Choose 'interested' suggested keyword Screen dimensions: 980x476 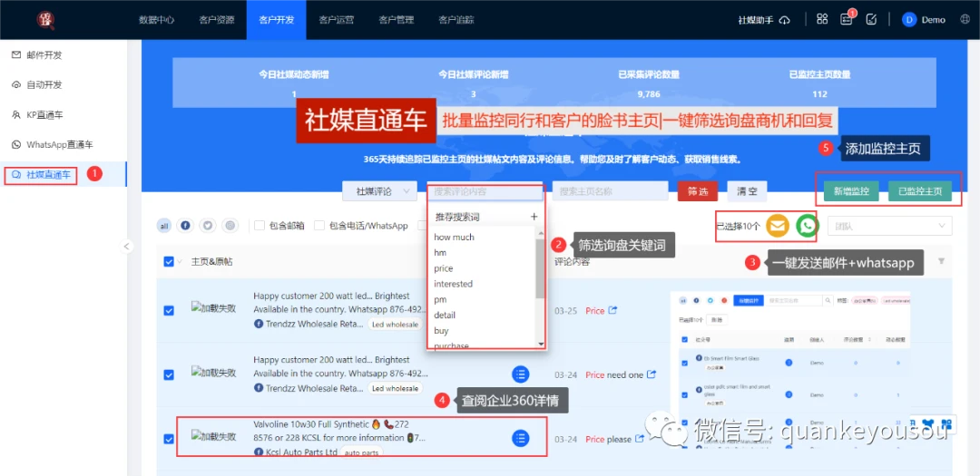click(x=454, y=284)
